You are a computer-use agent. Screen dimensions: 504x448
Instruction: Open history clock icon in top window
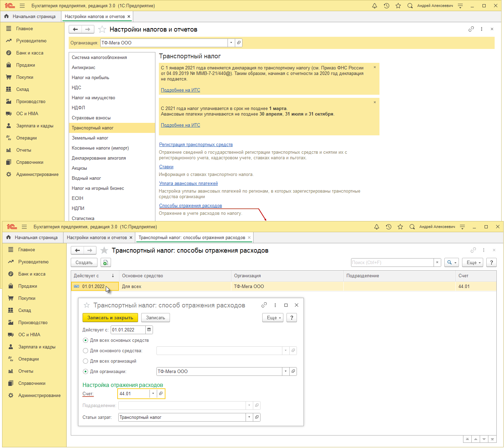pos(386,6)
